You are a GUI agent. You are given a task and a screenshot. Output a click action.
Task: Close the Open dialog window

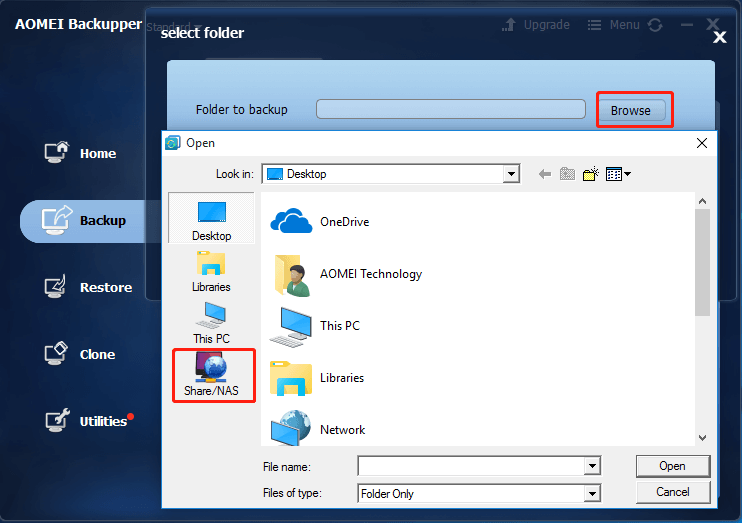click(702, 143)
